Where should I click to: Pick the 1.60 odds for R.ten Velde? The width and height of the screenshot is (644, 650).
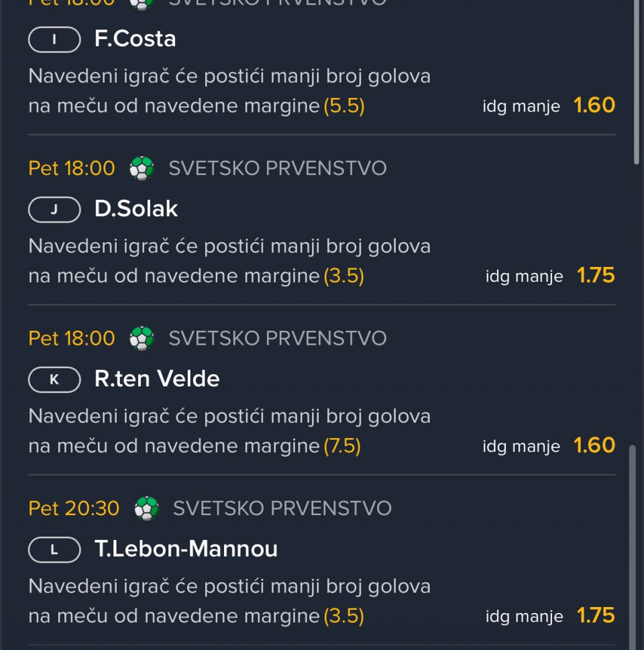point(594,445)
